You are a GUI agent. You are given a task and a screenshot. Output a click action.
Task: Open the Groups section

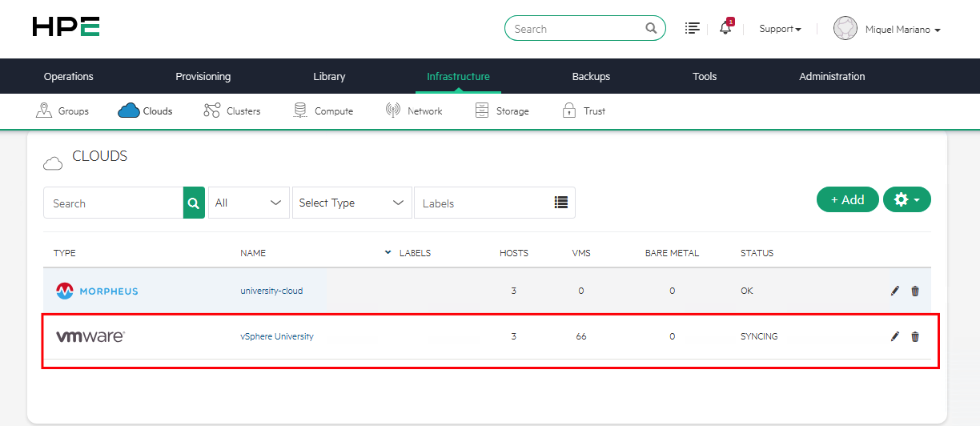(x=62, y=111)
